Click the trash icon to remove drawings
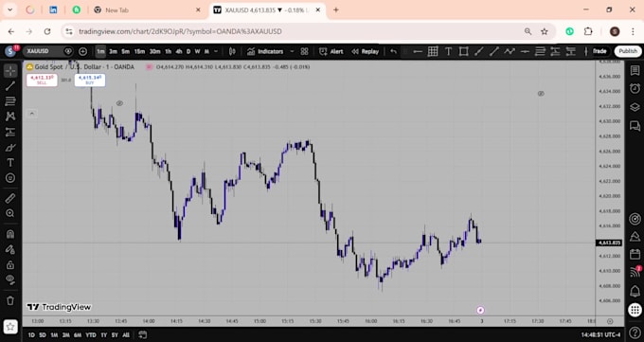Screen dimensions: 644x342 pyautogui.click(x=10, y=300)
